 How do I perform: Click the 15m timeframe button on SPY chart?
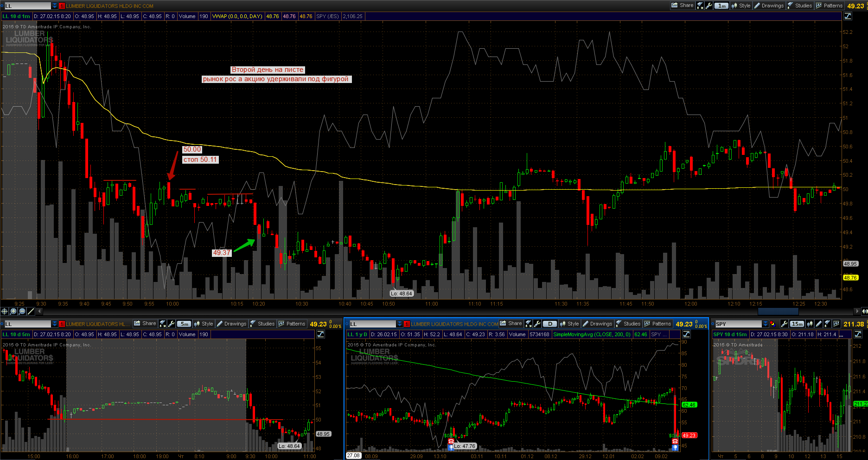[797, 324]
